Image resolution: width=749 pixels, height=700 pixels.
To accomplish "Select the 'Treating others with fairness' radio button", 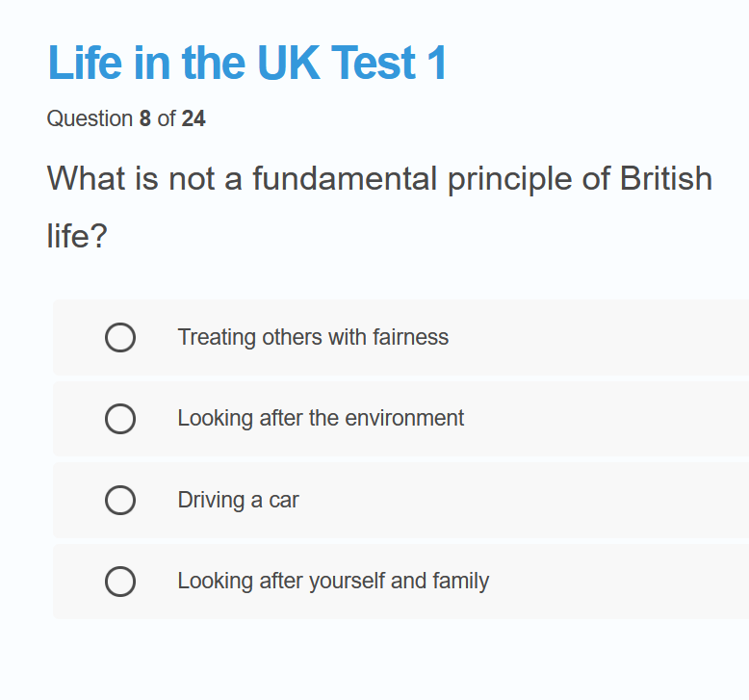I will coord(120,338).
